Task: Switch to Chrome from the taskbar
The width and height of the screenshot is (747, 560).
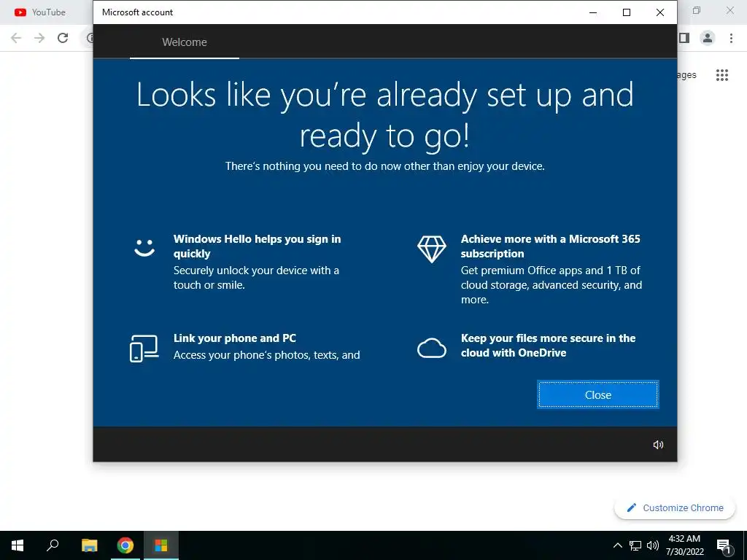Action: click(x=125, y=545)
